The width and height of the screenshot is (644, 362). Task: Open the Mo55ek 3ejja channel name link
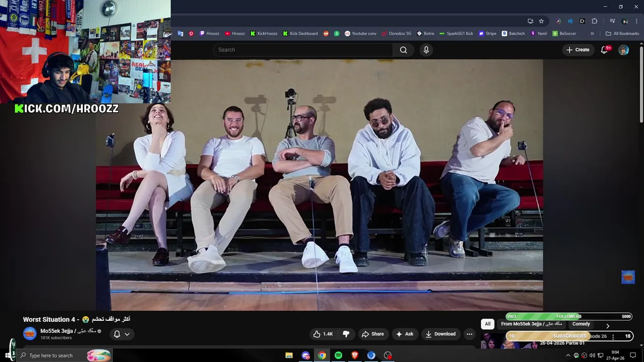68,331
